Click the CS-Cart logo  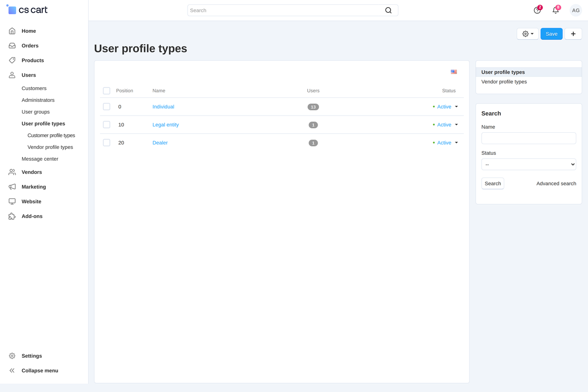coord(27,10)
